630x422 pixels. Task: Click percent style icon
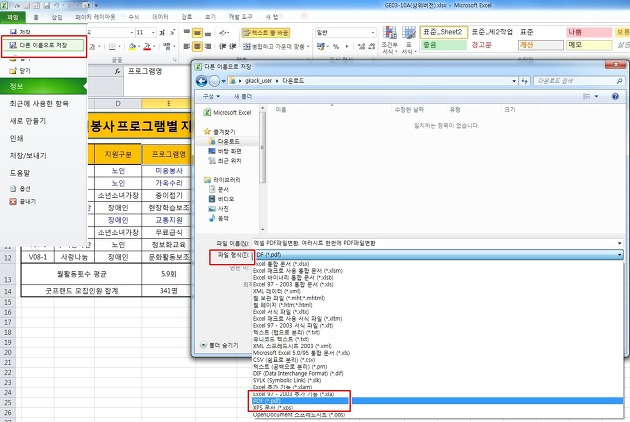tap(336, 47)
